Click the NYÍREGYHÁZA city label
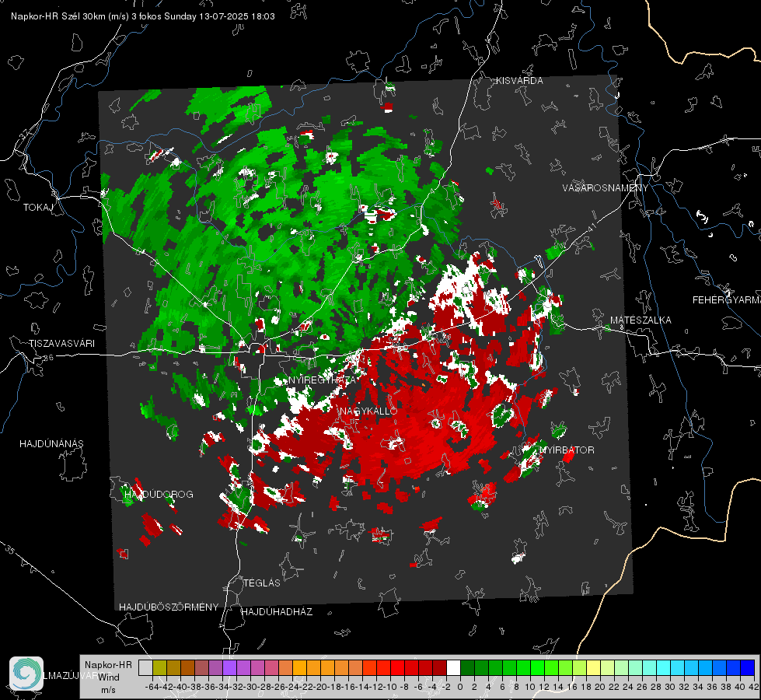 323,380
